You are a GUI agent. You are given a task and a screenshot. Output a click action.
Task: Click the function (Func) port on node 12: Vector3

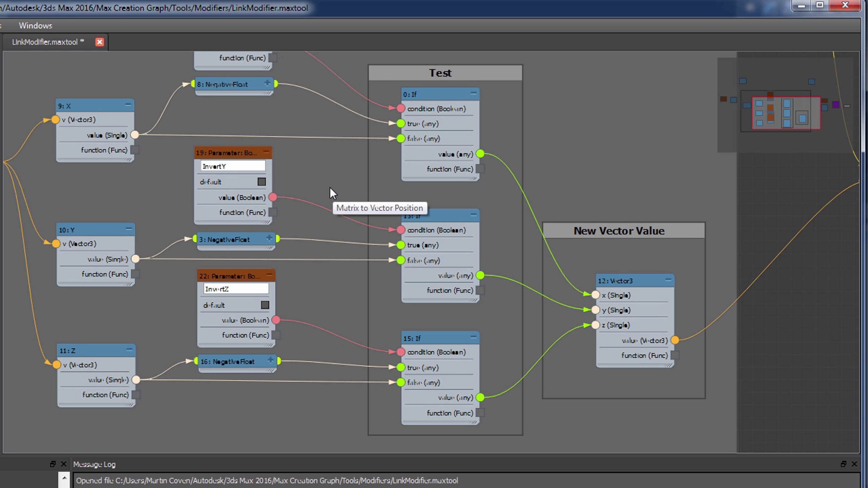675,355
